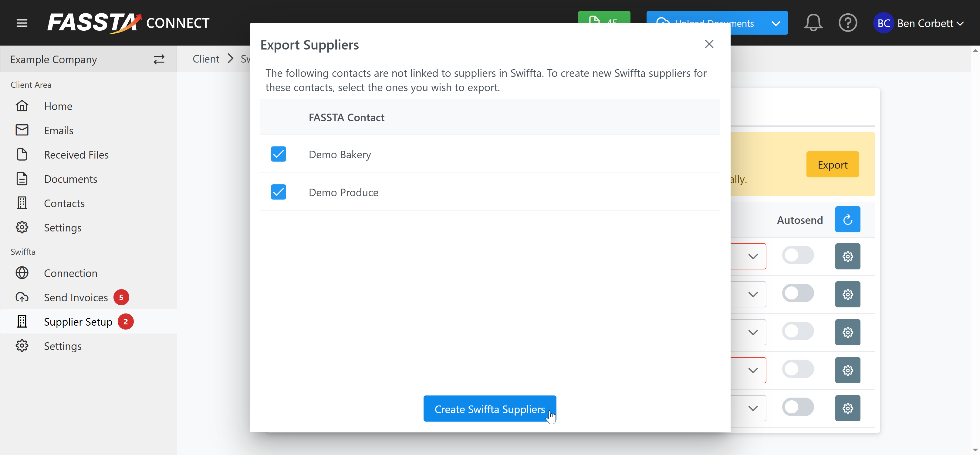
Task: Go to Send Invoices in the sidebar
Action: point(76,297)
